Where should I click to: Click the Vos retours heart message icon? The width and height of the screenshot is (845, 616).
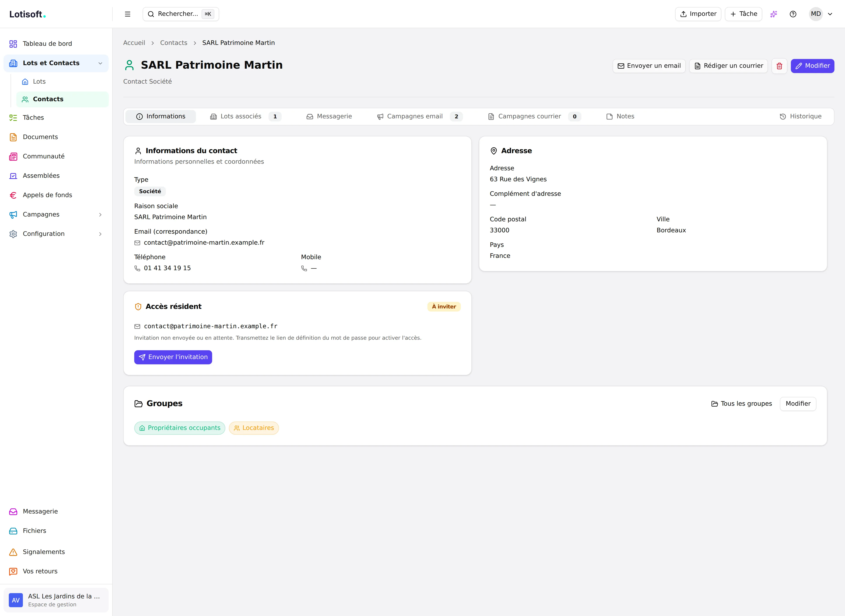pos(13,572)
